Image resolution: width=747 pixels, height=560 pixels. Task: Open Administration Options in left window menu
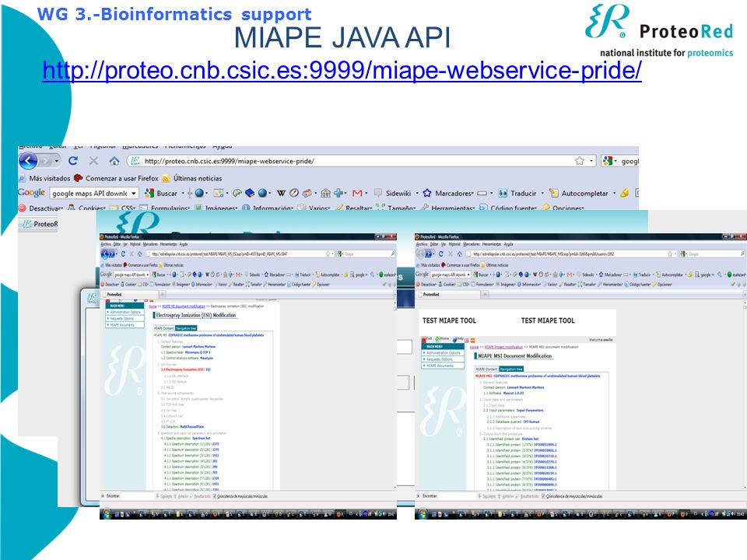pyautogui.click(x=124, y=313)
